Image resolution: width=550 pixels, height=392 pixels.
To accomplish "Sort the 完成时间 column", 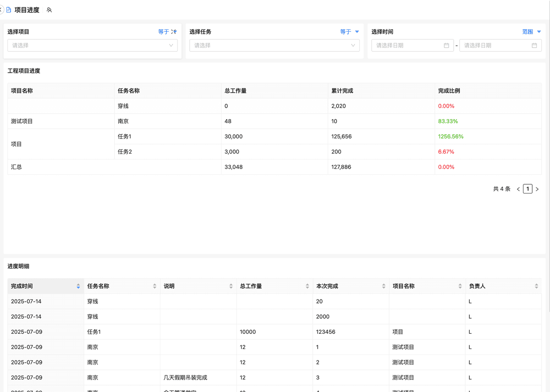I will coord(78,286).
